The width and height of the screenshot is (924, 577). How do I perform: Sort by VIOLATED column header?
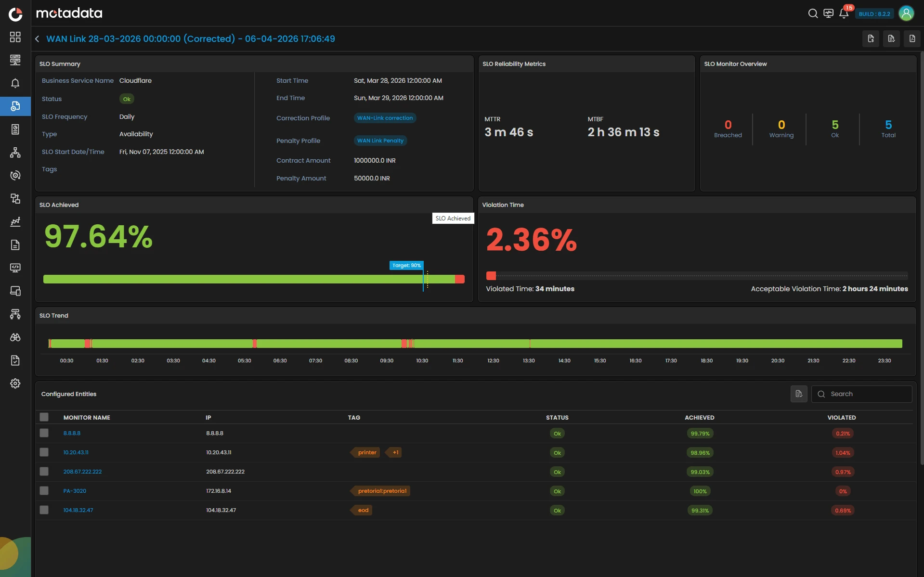pos(841,417)
